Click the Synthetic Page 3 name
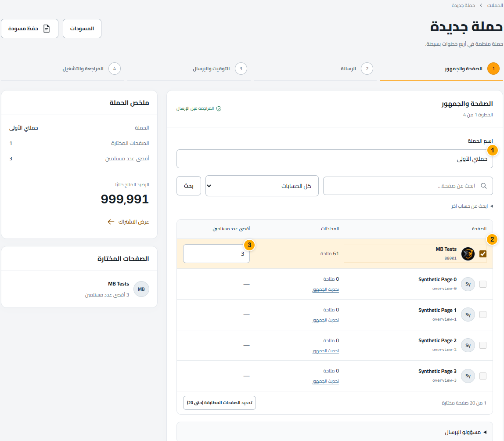504x441 pixels. 437,371
